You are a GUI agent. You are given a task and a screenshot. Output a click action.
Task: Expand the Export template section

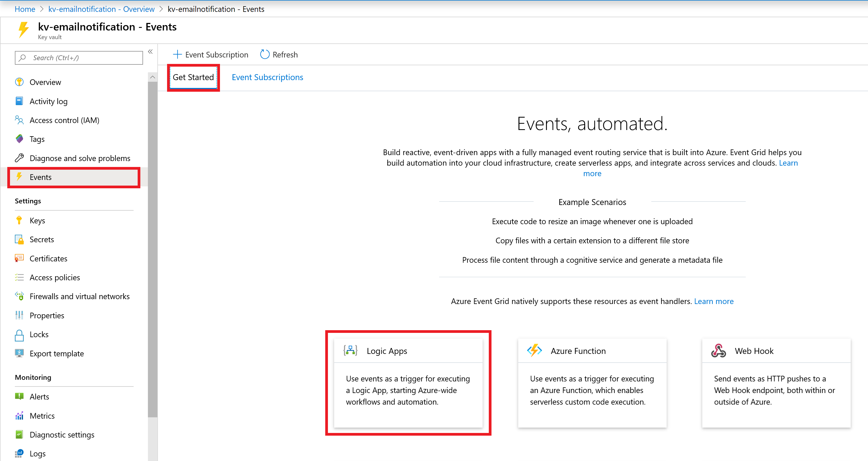point(56,353)
